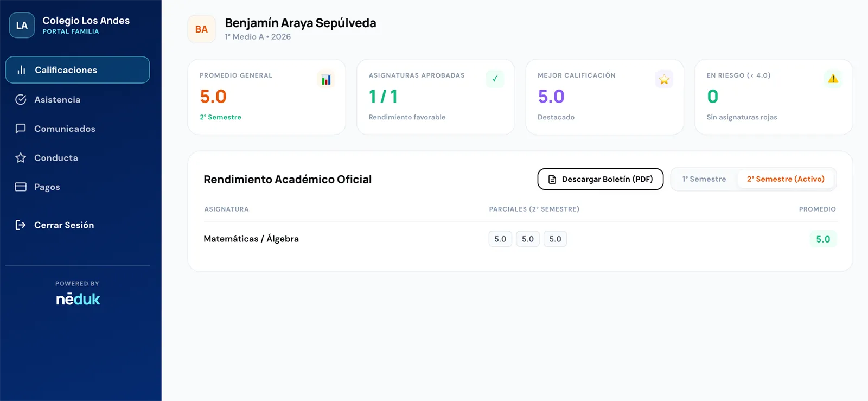Screen dimensions: 868x401
Task: Select the 2° Semestre (Activo) tab
Action: pyautogui.click(x=786, y=179)
